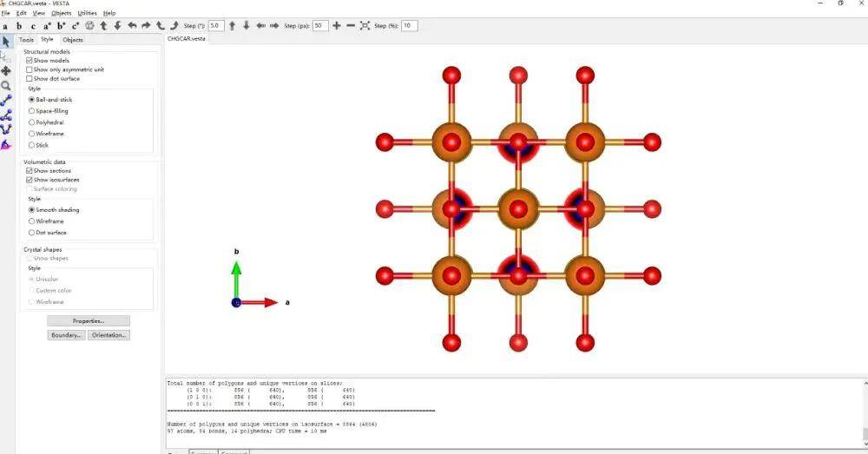This screenshot has height=454, width=868.
Task: Open the Utilities menu
Action: point(87,13)
